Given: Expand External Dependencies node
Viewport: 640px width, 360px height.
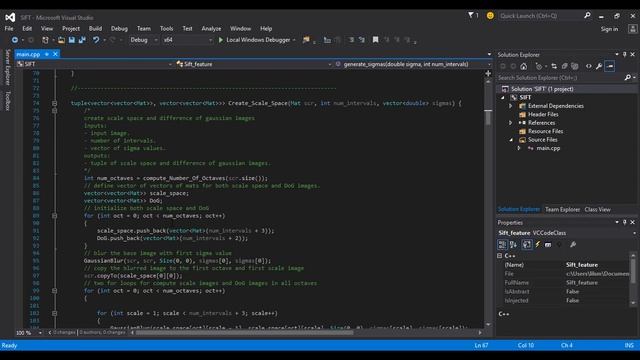Looking at the screenshot, I should [x=511, y=106].
